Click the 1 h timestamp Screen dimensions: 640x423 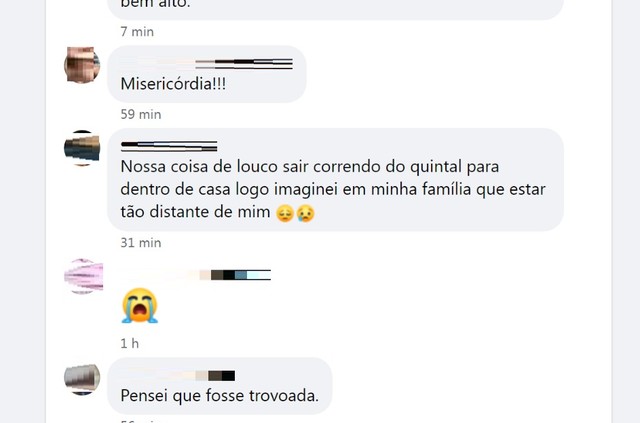coord(129,344)
